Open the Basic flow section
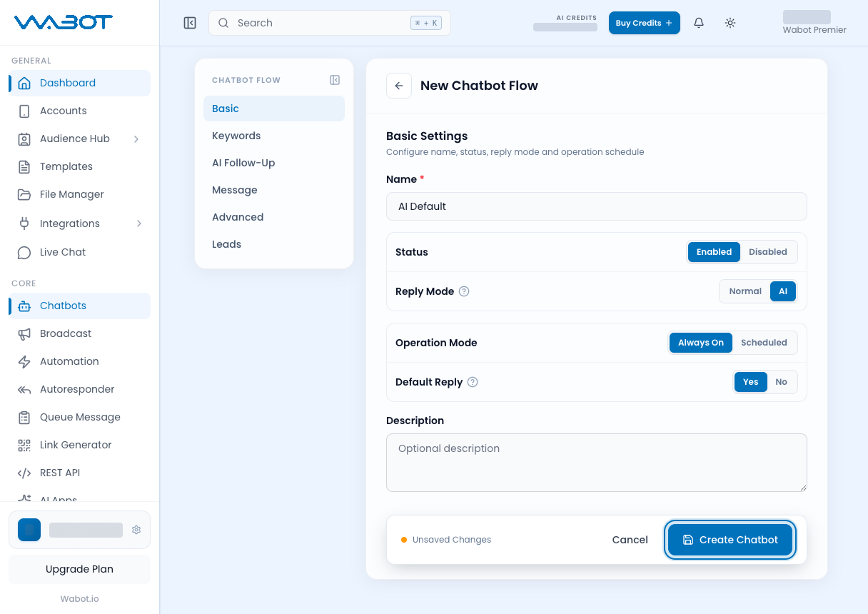 point(274,109)
